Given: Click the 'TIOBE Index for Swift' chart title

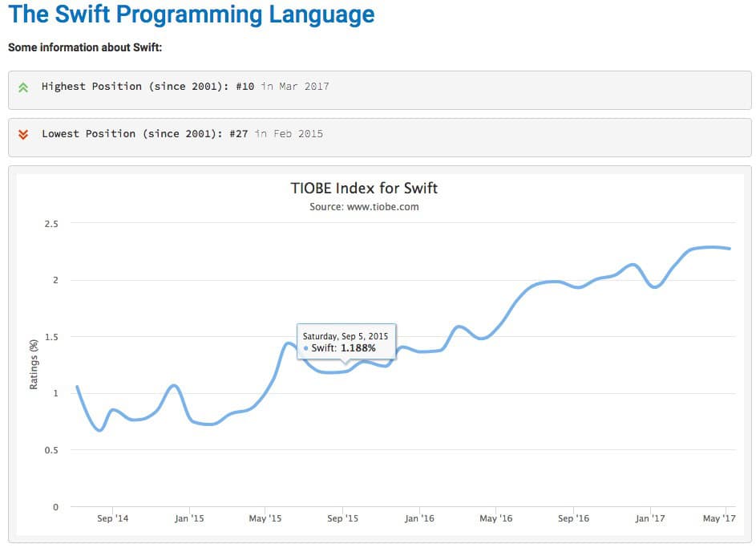Looking at the screenshot, I should coord(364,188).
